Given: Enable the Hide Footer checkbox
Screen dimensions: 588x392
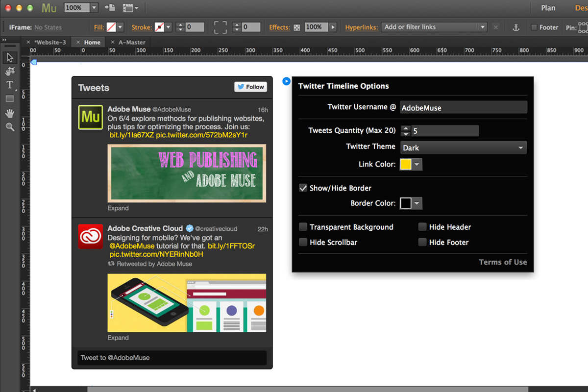Looking at the screenshot, I should click(422, 242).
